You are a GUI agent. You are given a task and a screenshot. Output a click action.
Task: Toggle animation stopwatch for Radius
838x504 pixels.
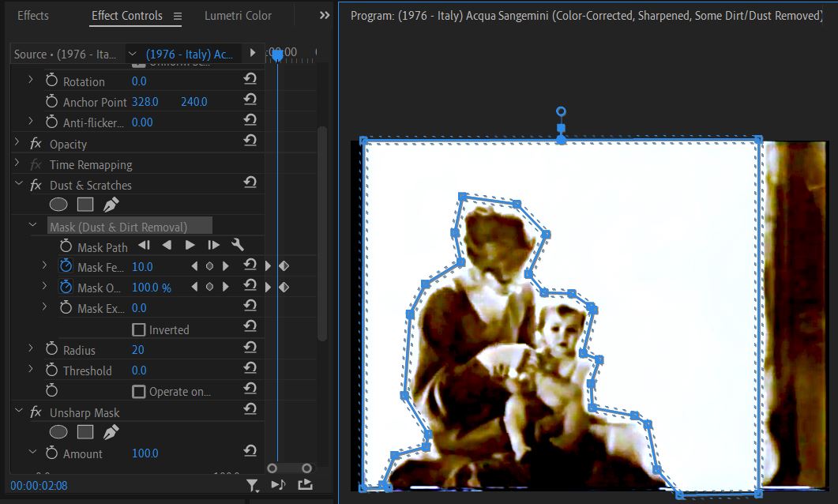[x=51, y=349]
